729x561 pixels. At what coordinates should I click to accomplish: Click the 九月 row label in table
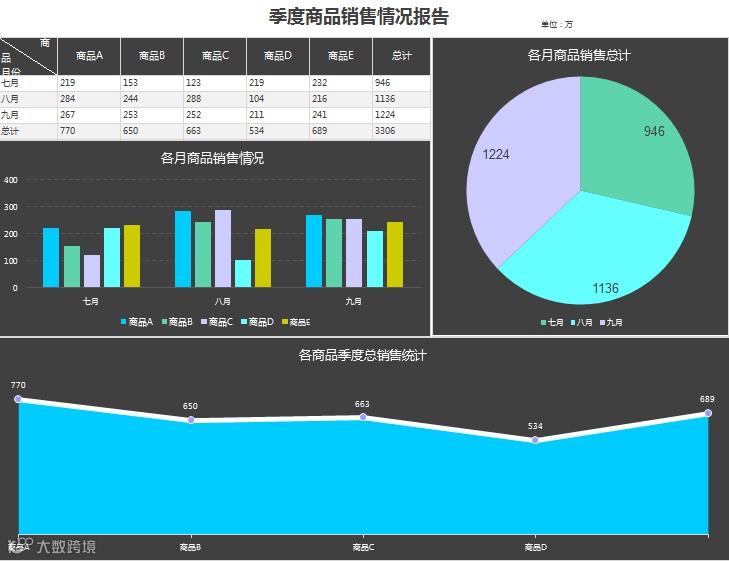pyautogui.click(x=29, y=115)
